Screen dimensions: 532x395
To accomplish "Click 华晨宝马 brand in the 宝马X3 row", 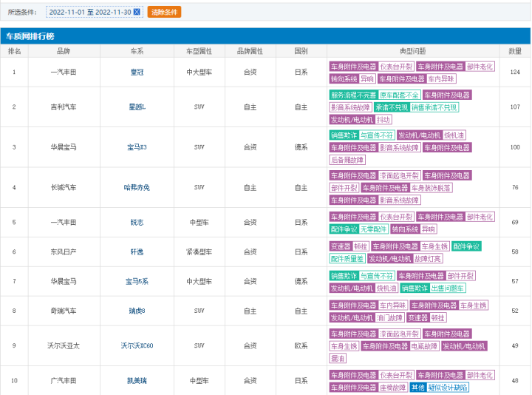I will pos(64,147).
